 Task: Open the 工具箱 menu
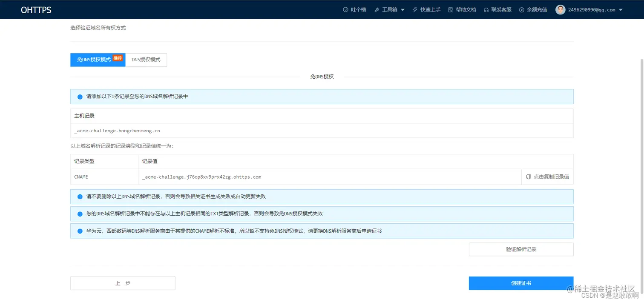pyautogui.click(x=389, y=10)
